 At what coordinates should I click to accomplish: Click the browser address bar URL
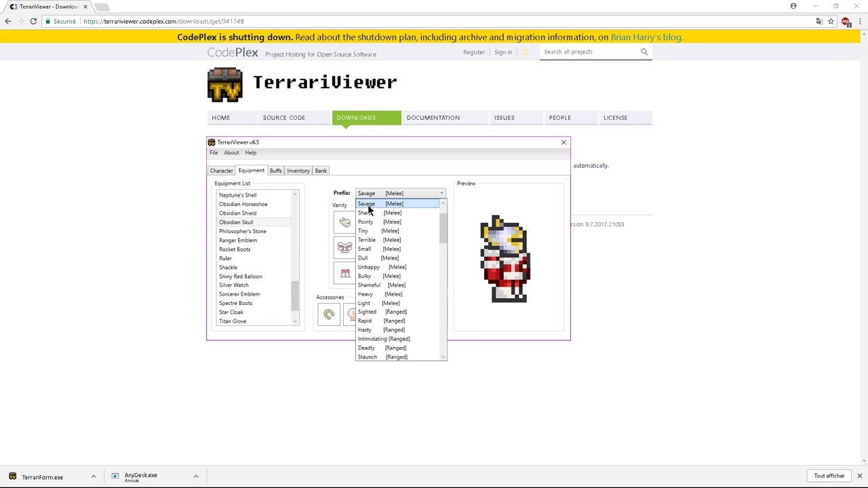point(163,21)
